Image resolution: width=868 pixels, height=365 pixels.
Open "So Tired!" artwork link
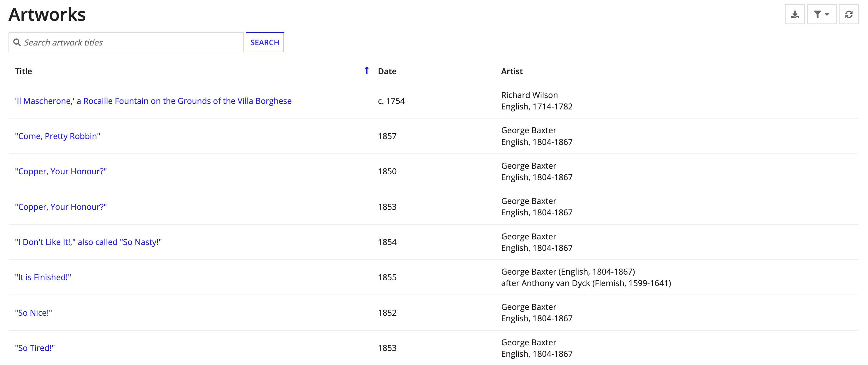tap(35, 348)
